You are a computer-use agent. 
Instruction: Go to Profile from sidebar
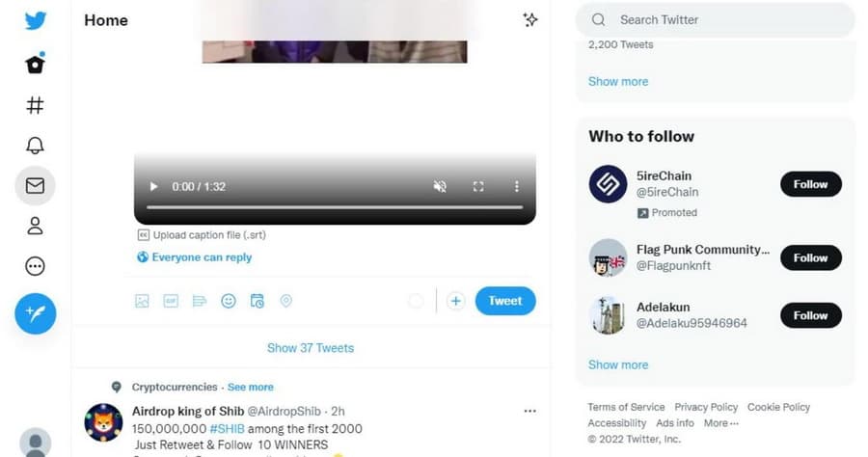(35, 226)
